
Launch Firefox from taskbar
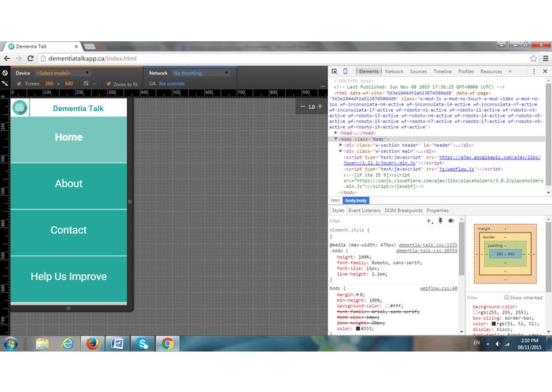coord(92,344)
